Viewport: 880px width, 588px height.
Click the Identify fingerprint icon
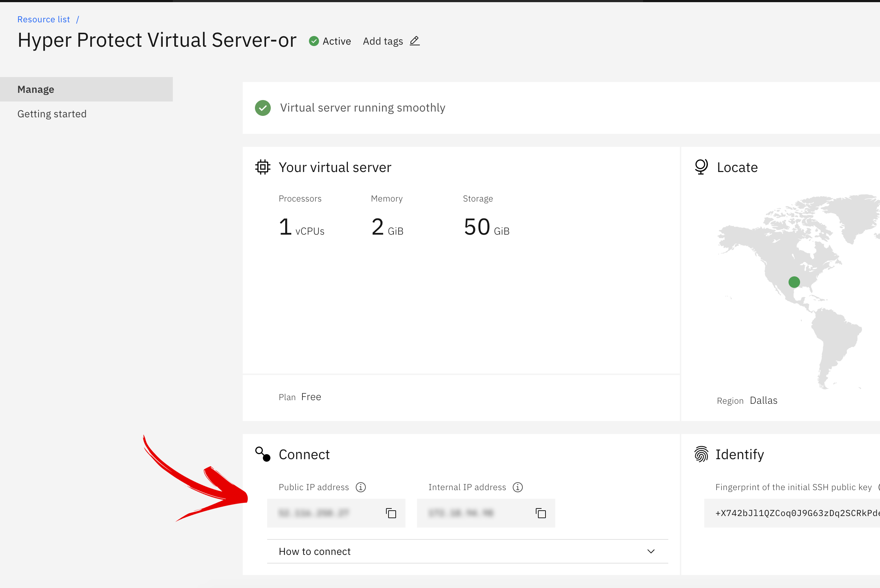pos(701,454)
